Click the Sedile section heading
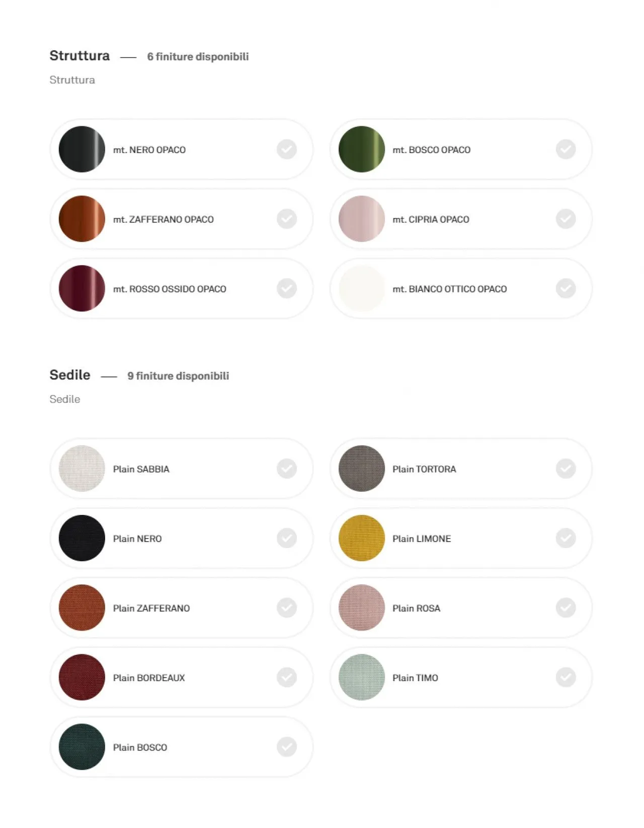This screenshot has height=828, width=644. (70, 375)
